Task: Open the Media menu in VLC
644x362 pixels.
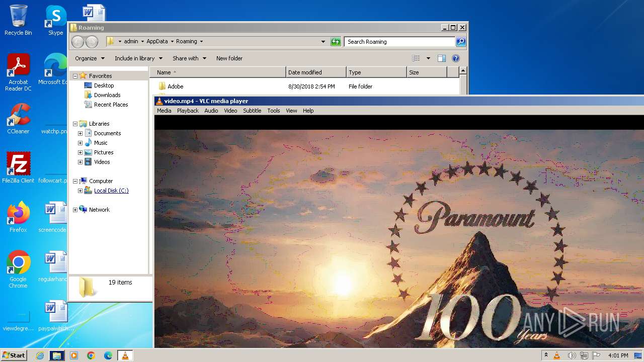Action: 164,111
